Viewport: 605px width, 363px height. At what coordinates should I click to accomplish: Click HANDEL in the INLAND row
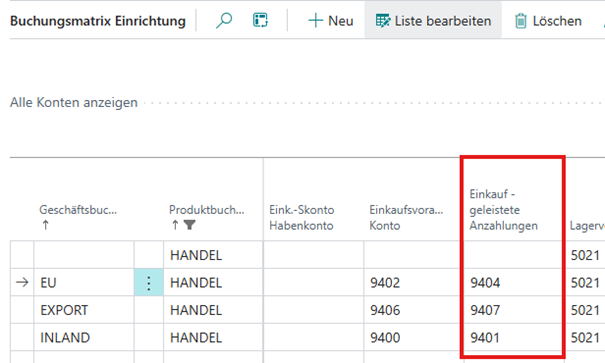tap(196, 338)
